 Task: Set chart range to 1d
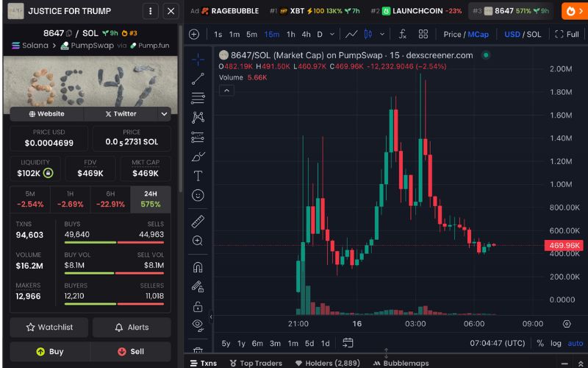[x=325, y=344]
